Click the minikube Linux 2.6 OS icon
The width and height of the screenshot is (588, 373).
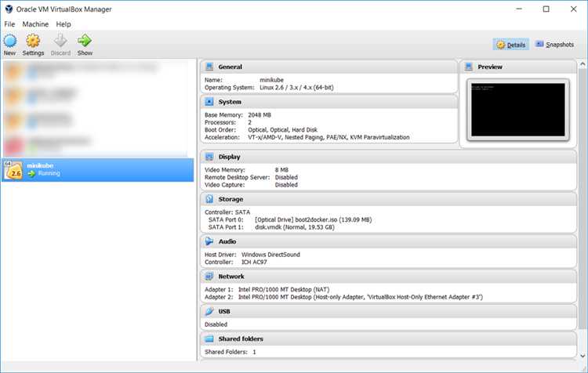(x=13, y=170)
